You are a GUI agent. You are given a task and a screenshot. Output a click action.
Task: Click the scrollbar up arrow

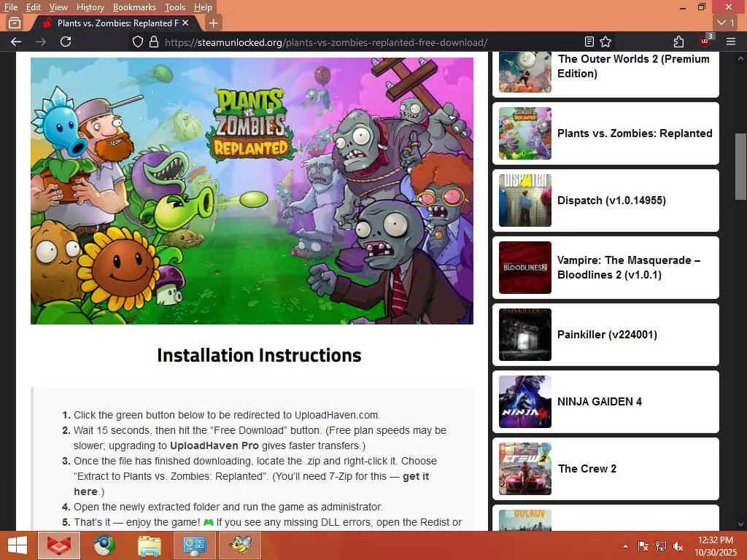click(x=740, y=58)
